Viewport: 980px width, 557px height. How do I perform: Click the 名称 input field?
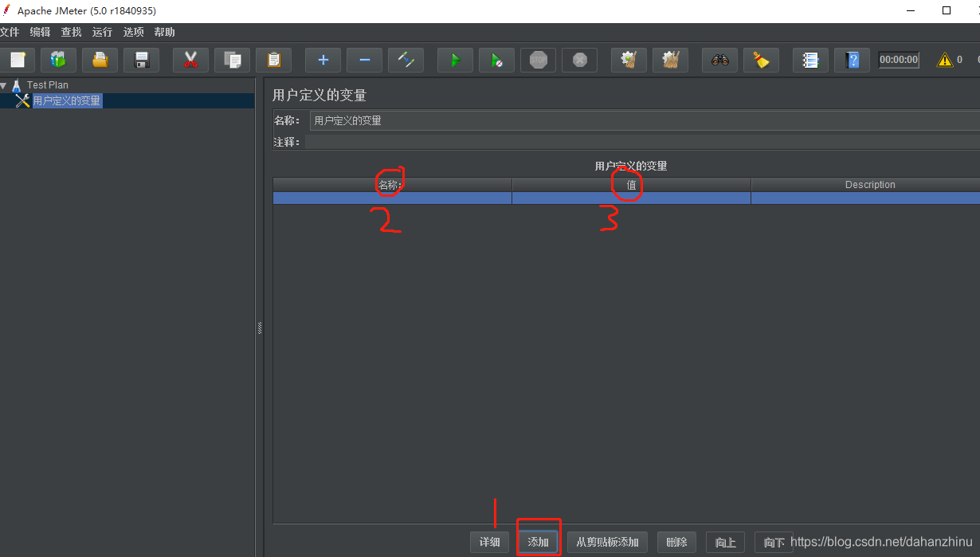pos(645,120)
